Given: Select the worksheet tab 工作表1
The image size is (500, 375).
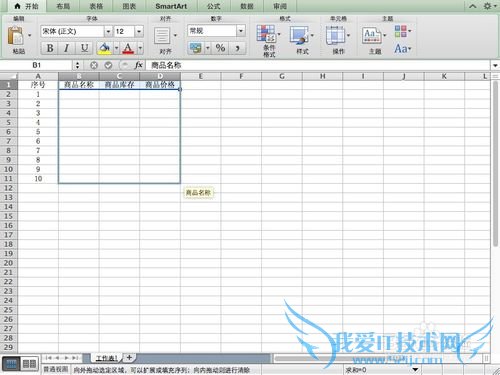Looking at the screenshot, I should (106, 358).
